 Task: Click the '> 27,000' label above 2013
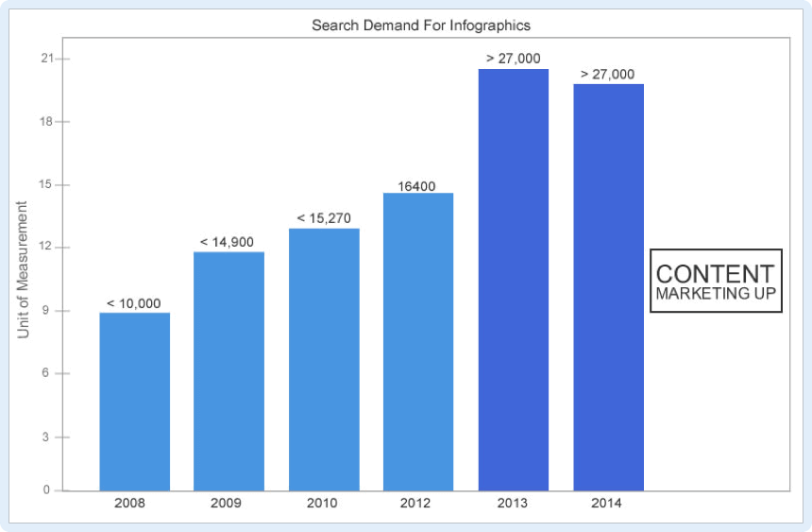[x=514, y=59]
